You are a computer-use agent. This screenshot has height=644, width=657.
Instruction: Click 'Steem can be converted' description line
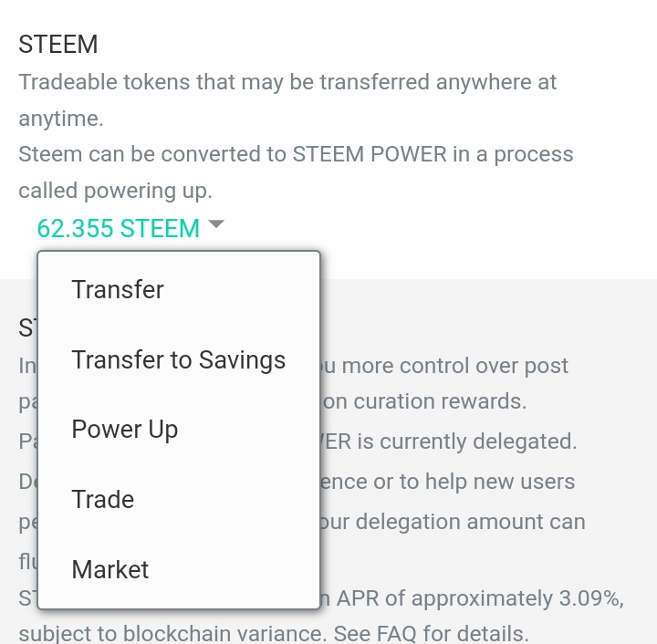pyautogui.click(x=296, y=154)
